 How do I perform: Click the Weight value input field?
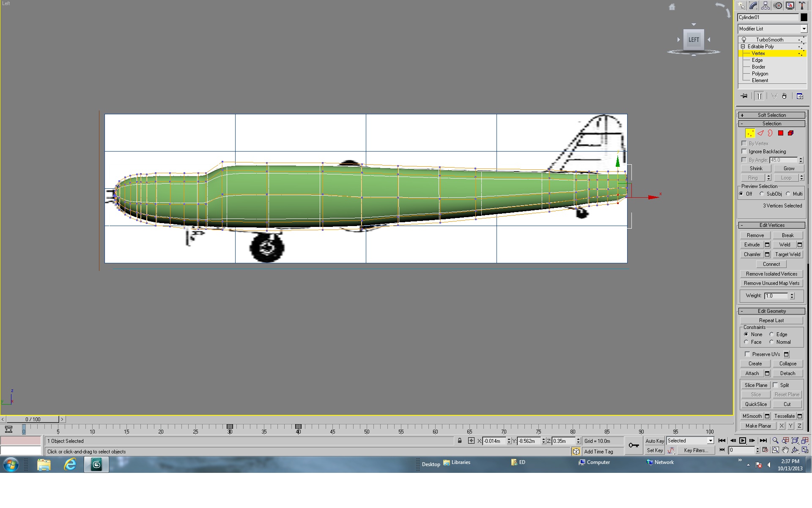pyautogui.click(x=776, y=296)
